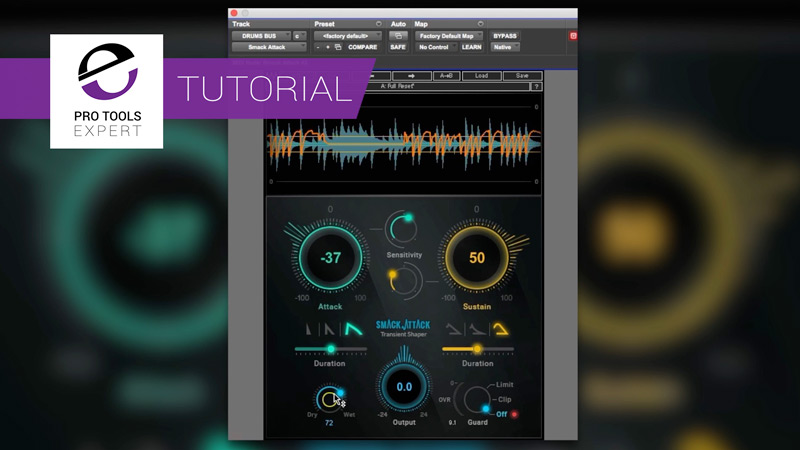Click the right arrow redo button
The height and width of the screenshot is (450, 800).
tap(411, 76)
